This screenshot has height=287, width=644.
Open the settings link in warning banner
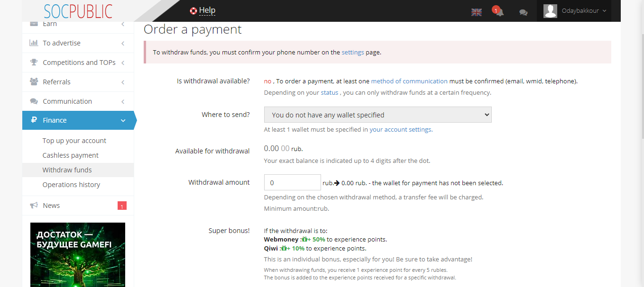(x=352, y=53)
